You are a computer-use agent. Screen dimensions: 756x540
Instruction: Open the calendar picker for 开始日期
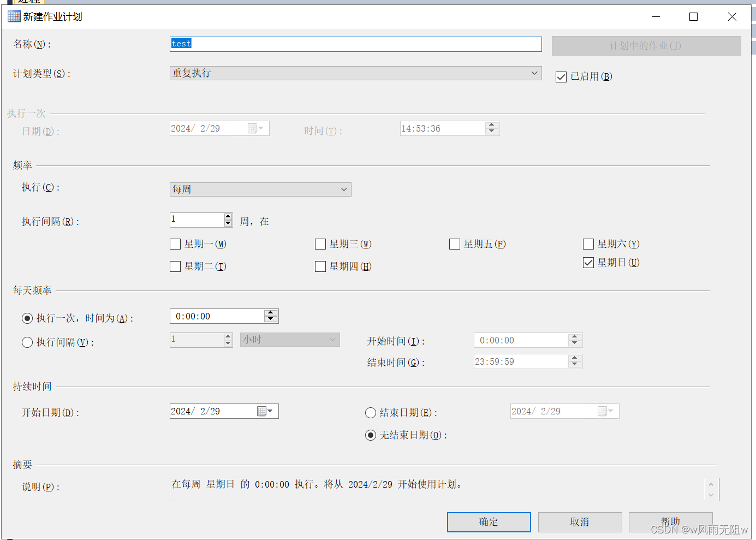click(x=265, y=411)
